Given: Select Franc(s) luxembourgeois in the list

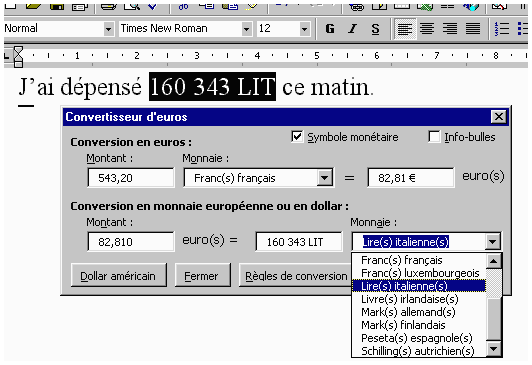Looking at the screenshot, I should [419, 273].
